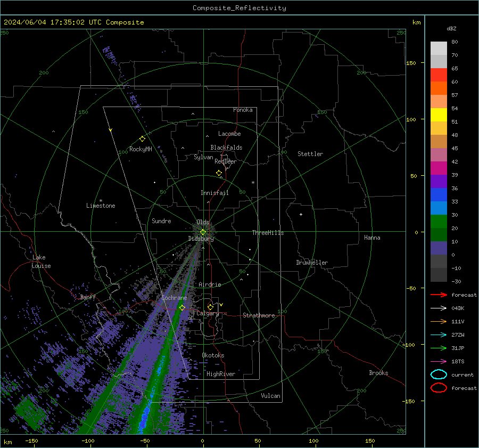
Task: Select the slate purple 0-10 dBZ swatch
Action: [439, 248]
